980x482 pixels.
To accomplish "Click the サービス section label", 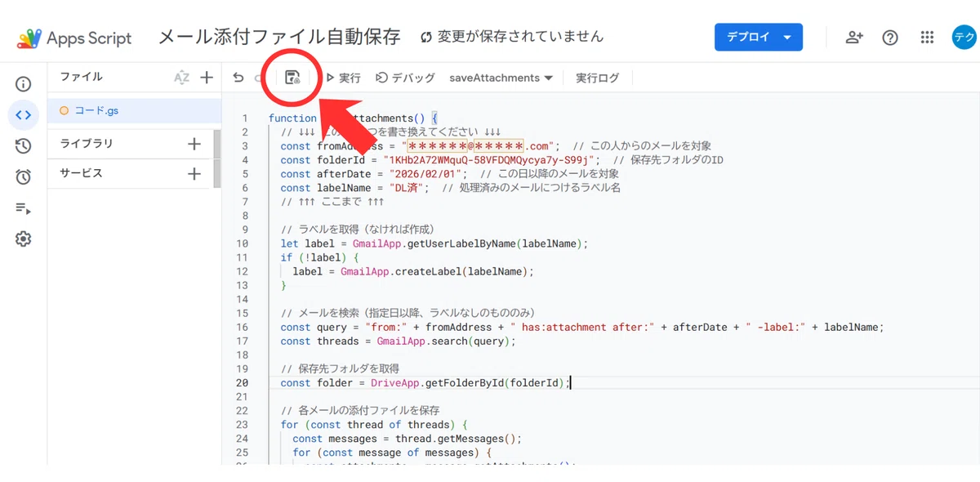I will (x=81, y=174).
